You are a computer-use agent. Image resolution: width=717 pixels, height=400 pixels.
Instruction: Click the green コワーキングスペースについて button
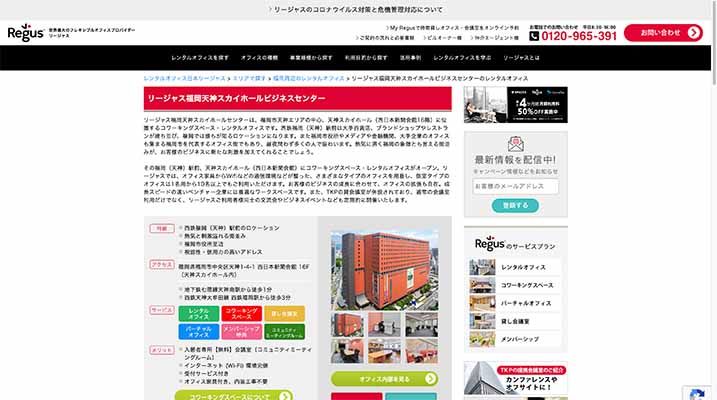[x=234, y=396]
